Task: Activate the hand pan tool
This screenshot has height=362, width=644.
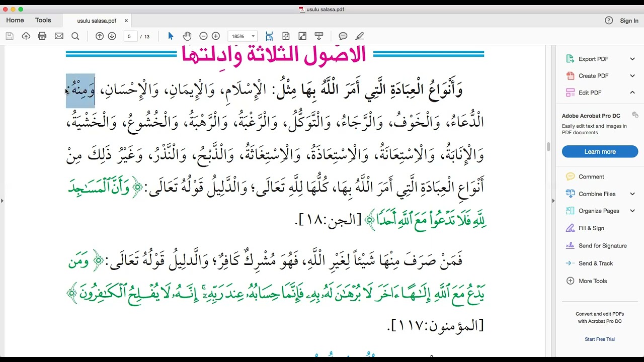Action: 187,36
